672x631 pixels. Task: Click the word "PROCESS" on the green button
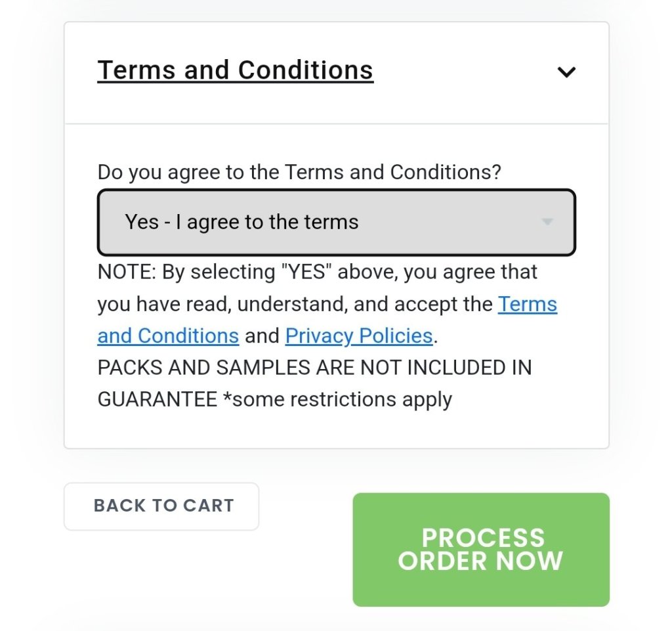[x=483, y=538]
